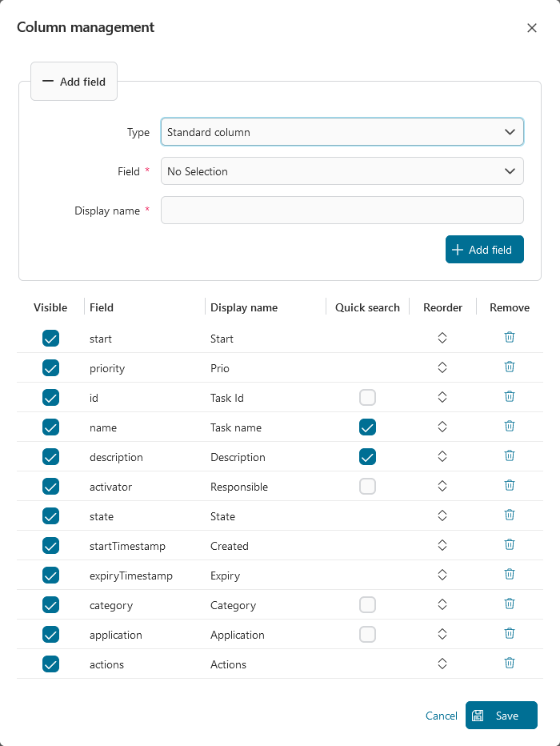Focus the Display name input

pyautogui.click(x=342, y=210)
